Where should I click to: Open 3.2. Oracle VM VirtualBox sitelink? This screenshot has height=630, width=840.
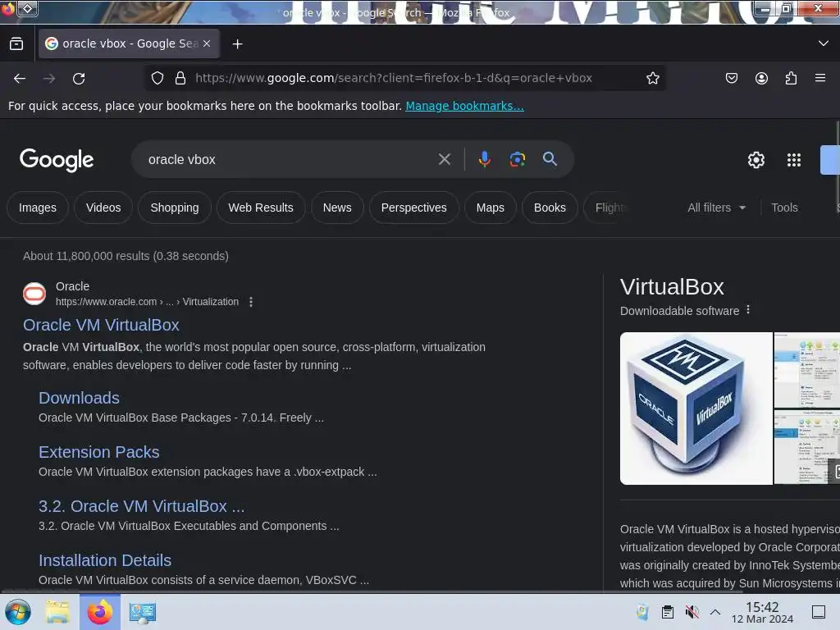(141, 505)
